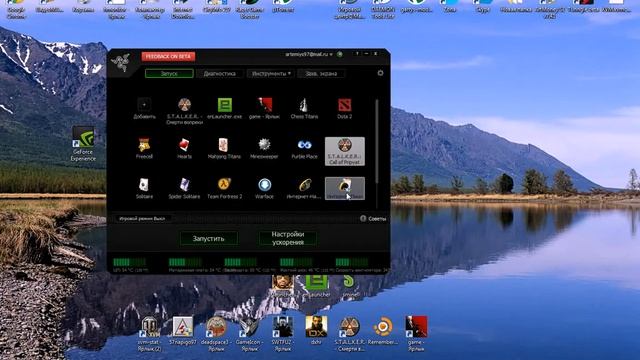Switch to the Зап. экрана tab
Viewport: 640px width, 360px height.
pyautogui.click(x=321, y=73)
